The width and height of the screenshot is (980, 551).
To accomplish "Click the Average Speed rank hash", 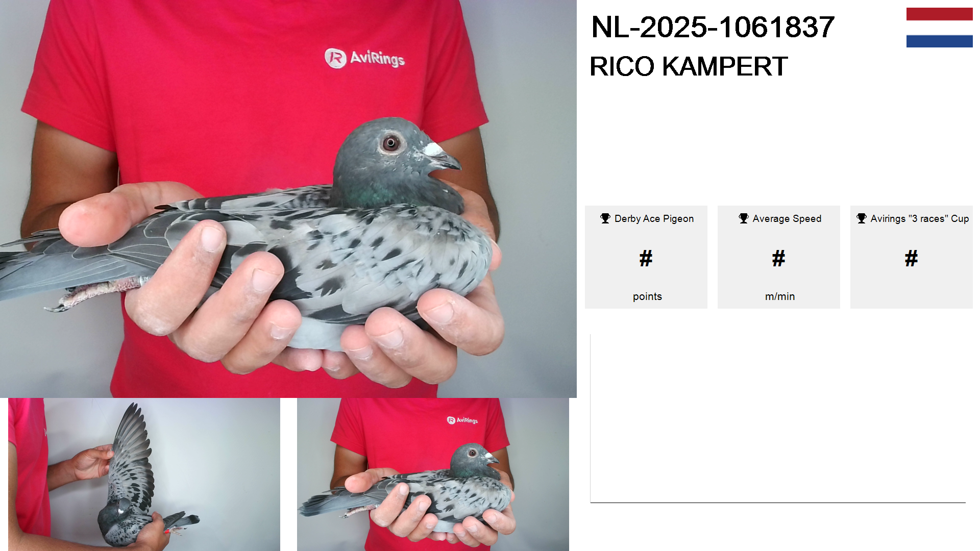I will point(779,259).
